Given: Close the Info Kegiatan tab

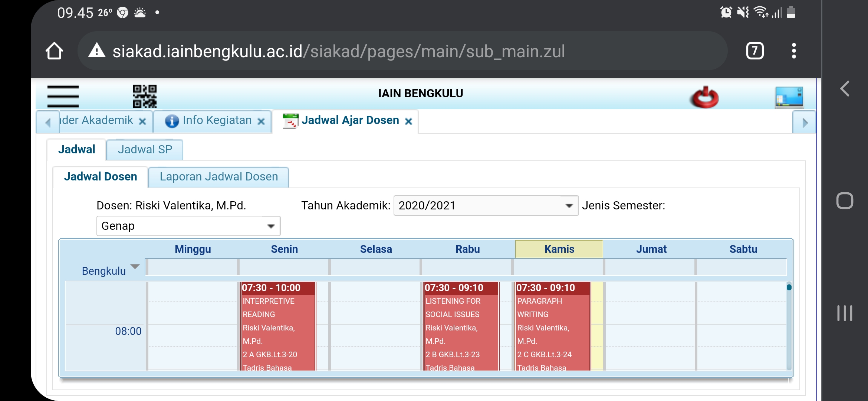Looking at the screenshot, I should pyautogui.click(x=261, y=121).
